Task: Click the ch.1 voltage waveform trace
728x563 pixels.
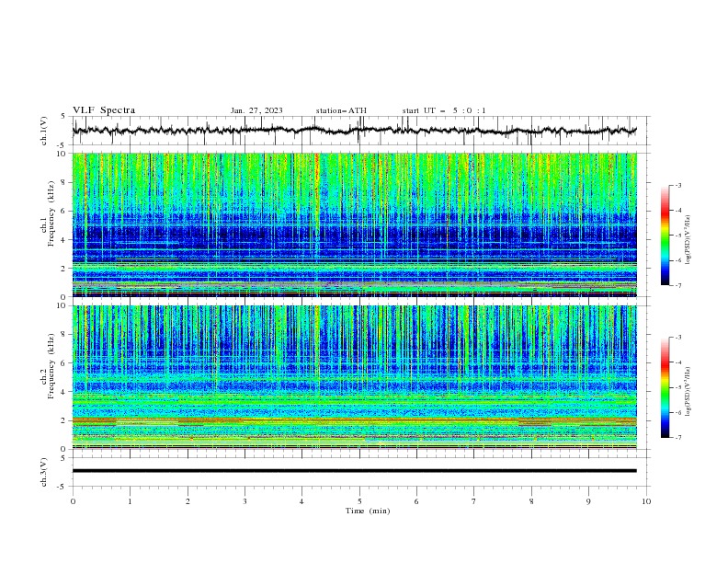Action: (354, 131)
